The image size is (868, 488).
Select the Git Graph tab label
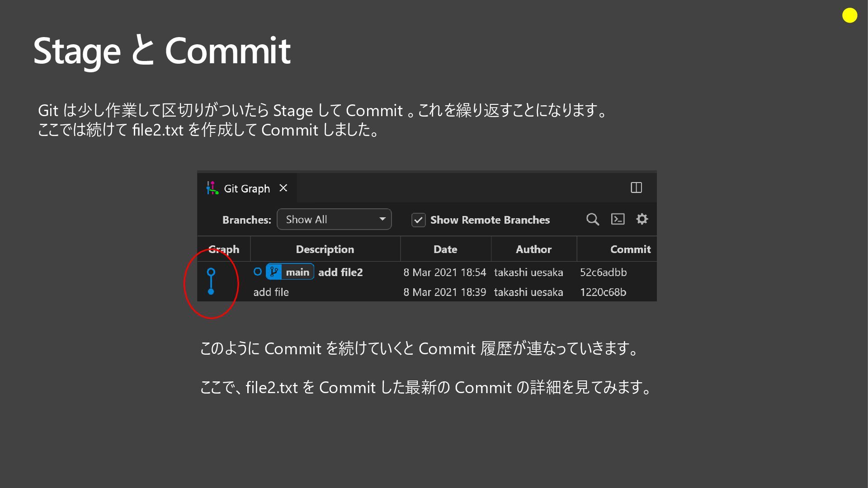point(247,188)
